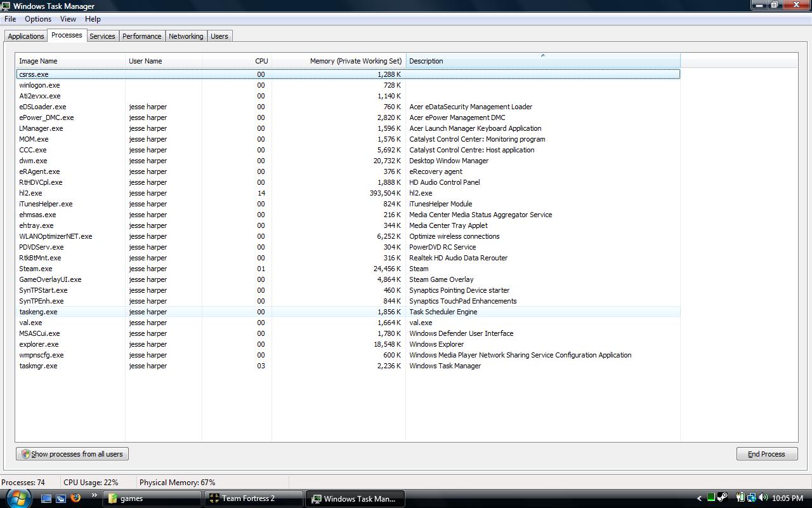
Task: Select the CCC.exe process
Action: (x=348, y=150)
